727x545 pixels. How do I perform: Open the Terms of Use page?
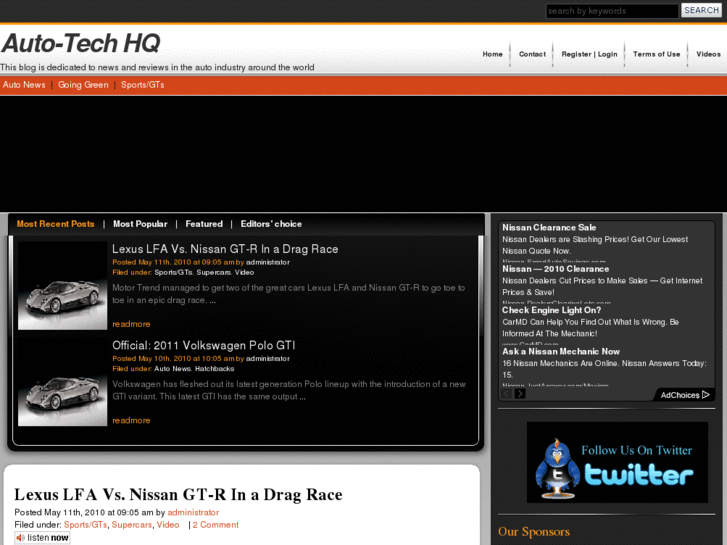tap(657, 54)
